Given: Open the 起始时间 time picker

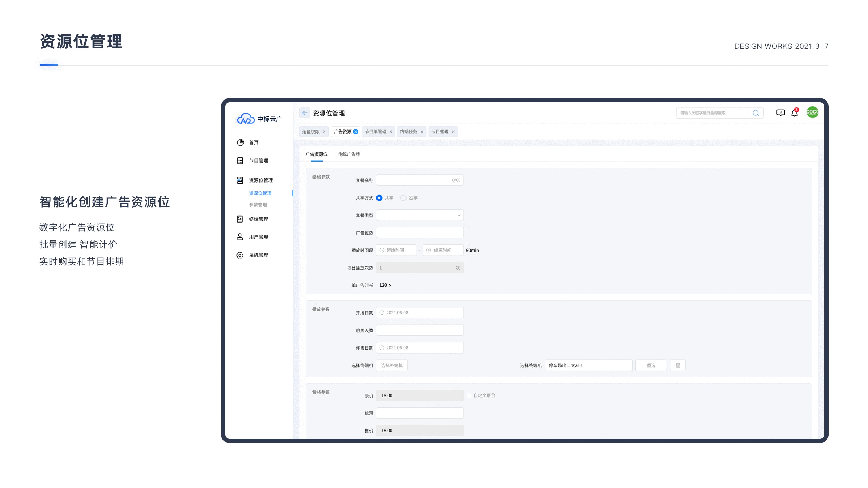Looking at the screenshot, I should click(396, 250).
